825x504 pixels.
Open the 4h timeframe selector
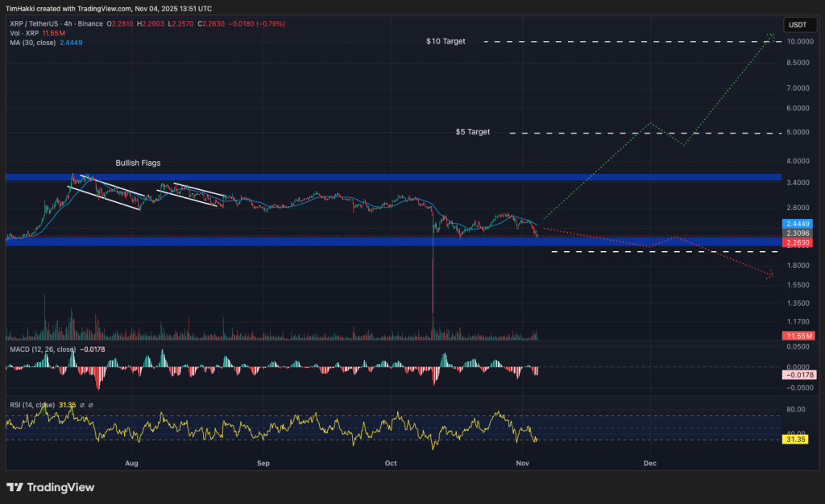pyautogui.click(x=67, y=24)
